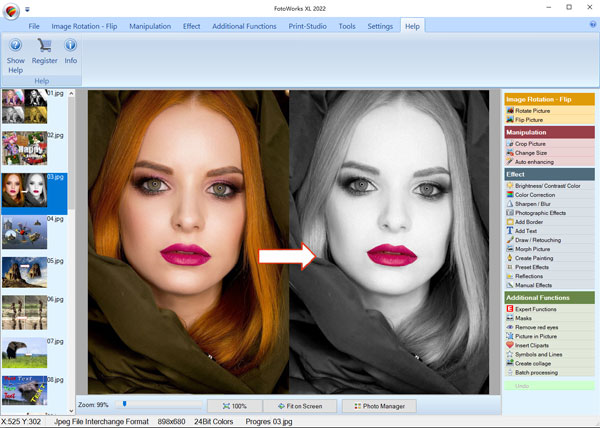Click the thumbnail list scroll-up arrow

pos(71,93)
